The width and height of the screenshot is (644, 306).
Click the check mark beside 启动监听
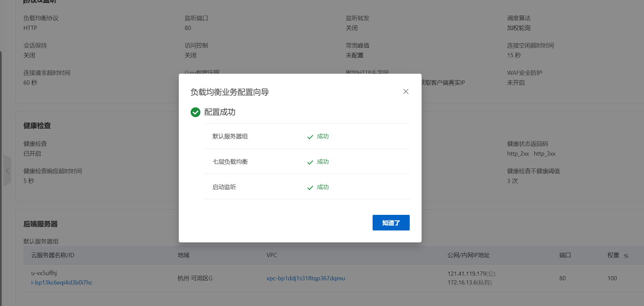point(310,188)
